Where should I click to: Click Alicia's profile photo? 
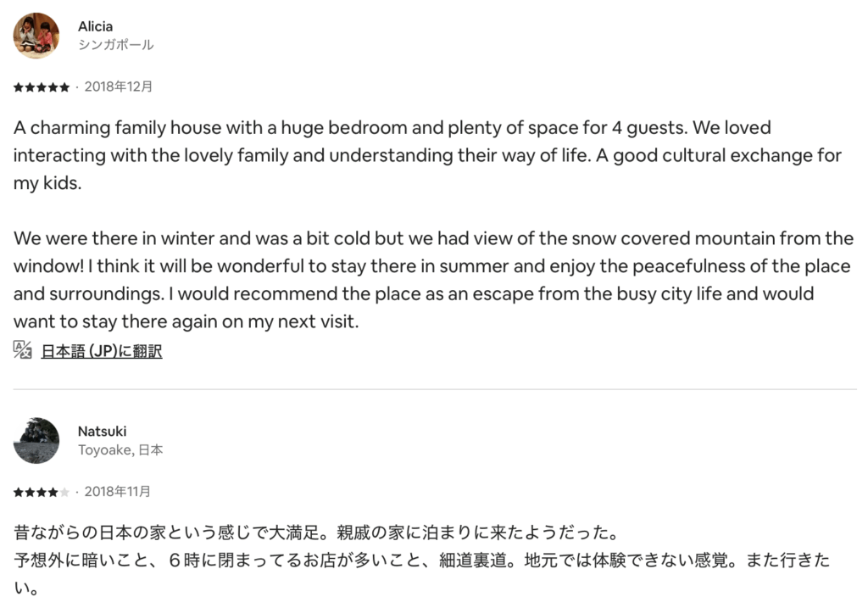[x=36, y=36]
